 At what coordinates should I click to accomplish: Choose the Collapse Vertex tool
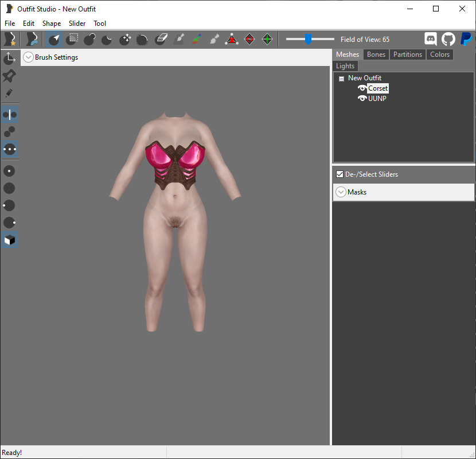click(x=232, y=39)
